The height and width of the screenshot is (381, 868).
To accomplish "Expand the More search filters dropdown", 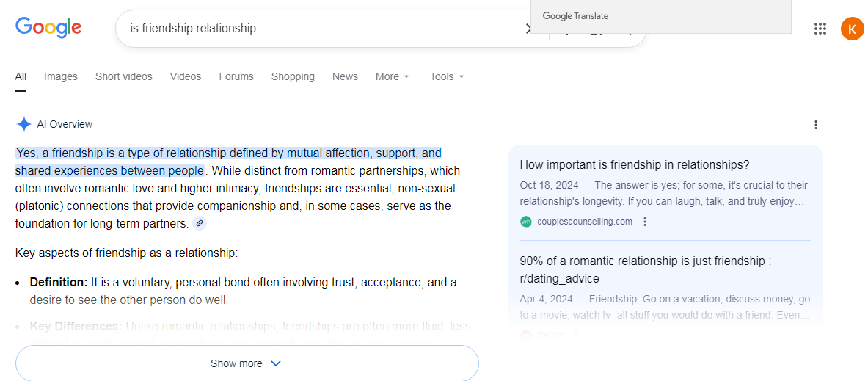I will (393, 76).
